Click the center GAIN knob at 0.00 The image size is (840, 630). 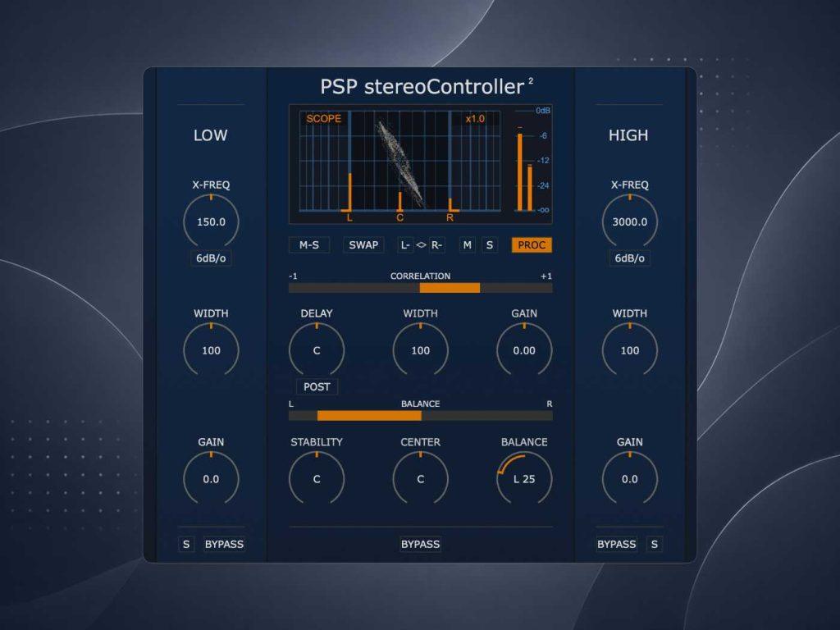tap(524, 350)
